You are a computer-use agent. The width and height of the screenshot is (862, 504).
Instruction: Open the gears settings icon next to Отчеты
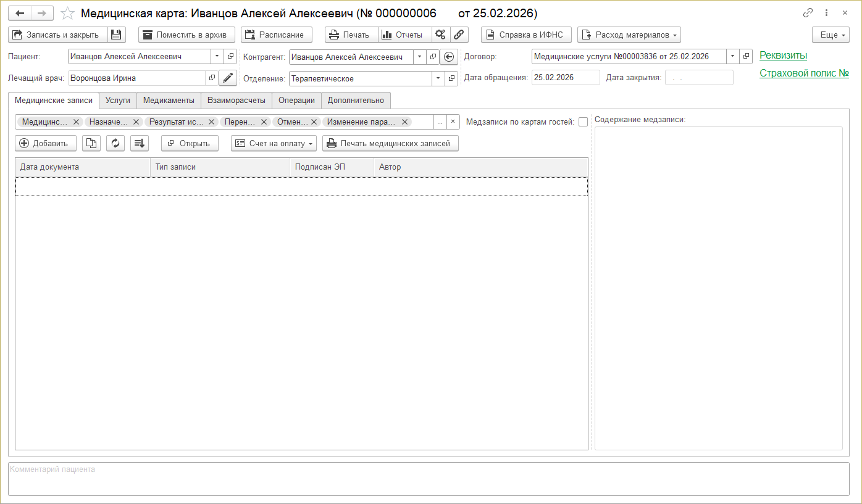[x=441, y=35]
